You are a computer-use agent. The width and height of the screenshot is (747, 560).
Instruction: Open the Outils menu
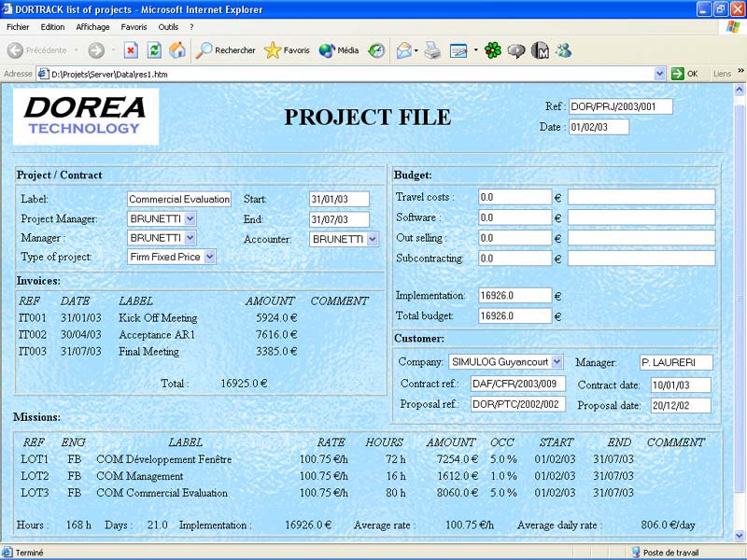tap(168, 27)
